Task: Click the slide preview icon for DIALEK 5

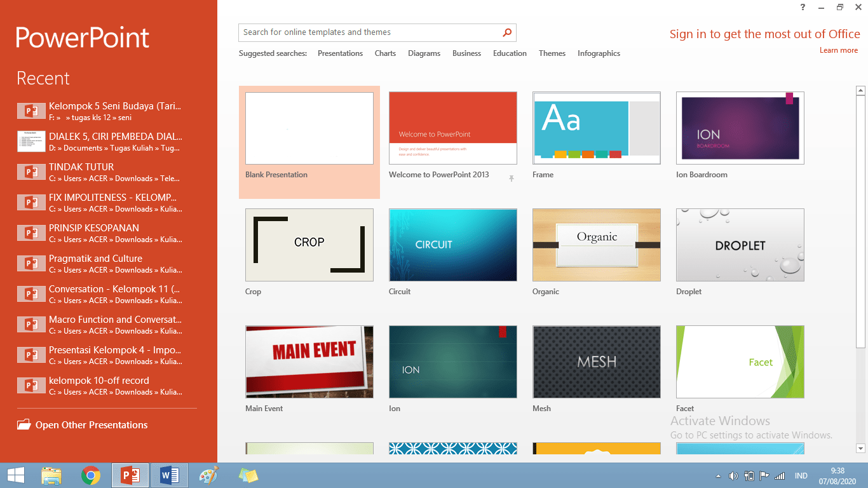Action: [x=31, y=141]
